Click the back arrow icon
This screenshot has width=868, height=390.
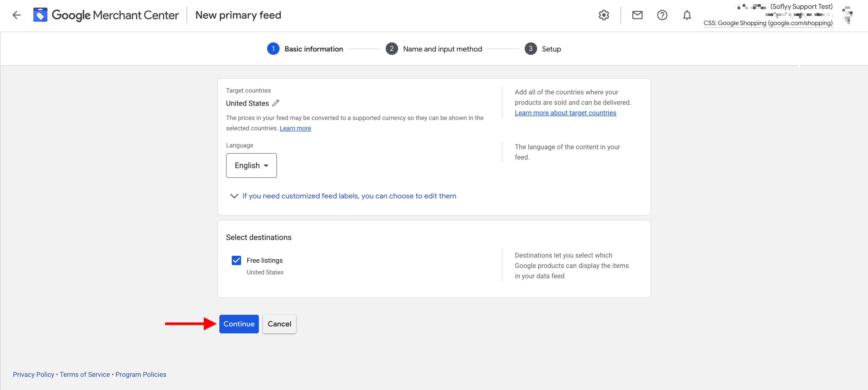pyautogui.click(x=17, y=15)
